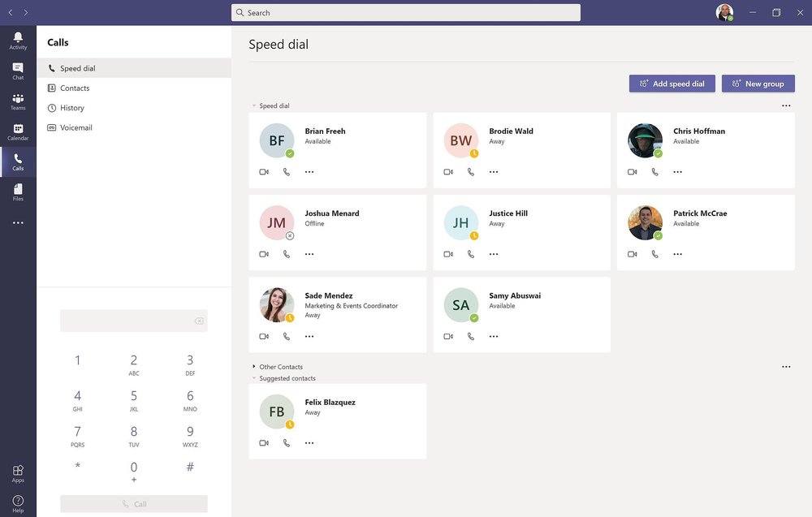This screenshot has width=812, height=517.
Task: Start a video call with Brian Freeh
Action: pos(263,171)
